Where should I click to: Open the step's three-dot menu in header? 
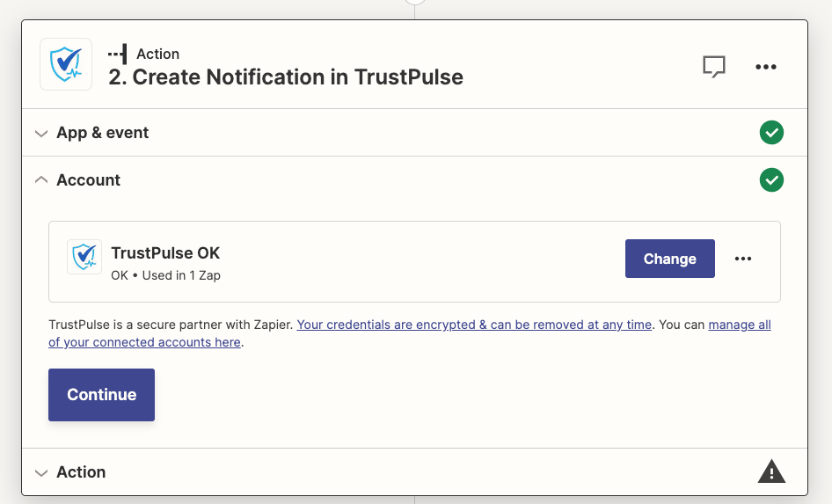766,67
